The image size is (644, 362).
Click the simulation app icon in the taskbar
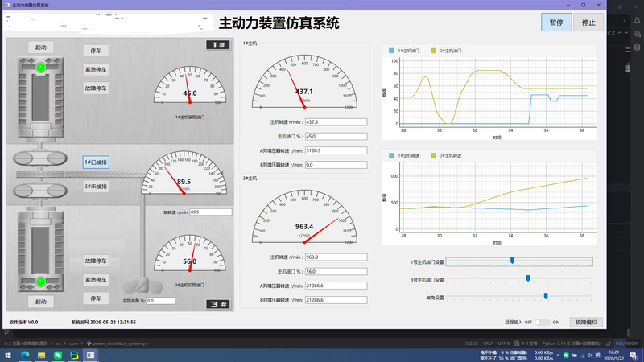(x=91, y=355)
